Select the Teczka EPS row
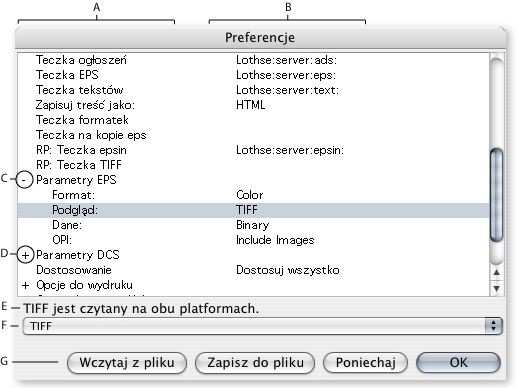518x388 pixels. [x=253, y=75]
